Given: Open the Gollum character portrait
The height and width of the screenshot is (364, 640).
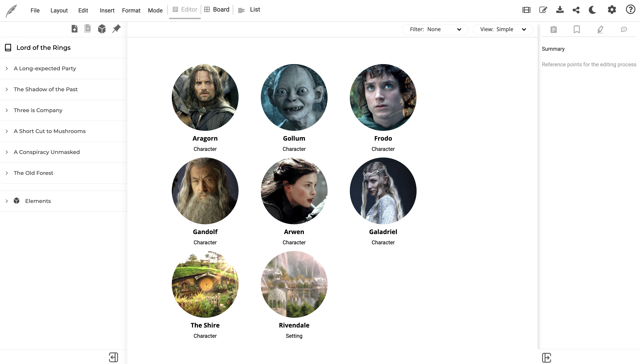Looking at the screenshot, I should click(294, 97).
